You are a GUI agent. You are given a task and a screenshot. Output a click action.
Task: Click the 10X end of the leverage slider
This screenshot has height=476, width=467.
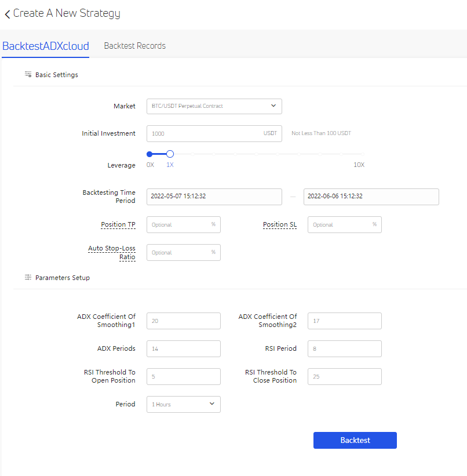359,154
